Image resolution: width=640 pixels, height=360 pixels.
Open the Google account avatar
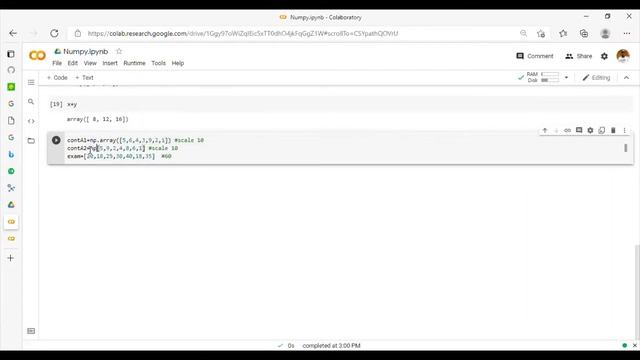coord(623,56)
